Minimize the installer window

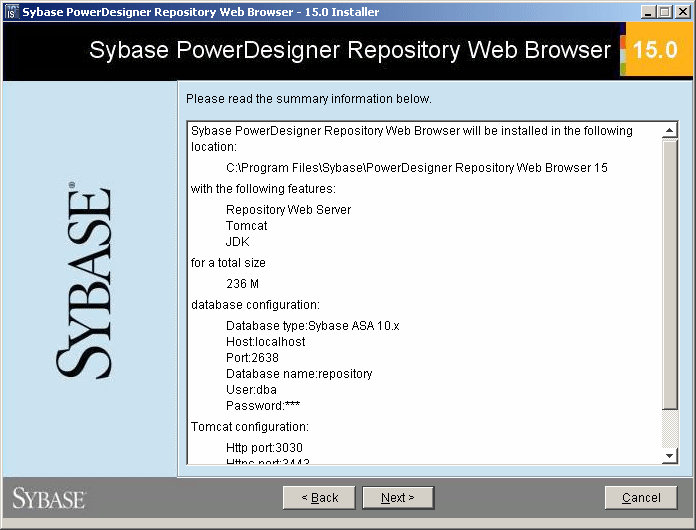click(x=648, y=12)
